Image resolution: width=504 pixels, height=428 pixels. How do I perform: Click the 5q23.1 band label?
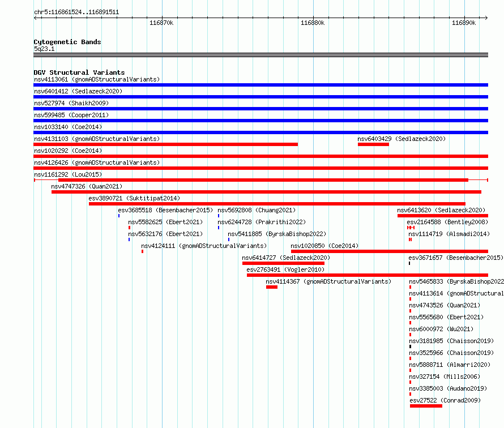click(x=44, y=49)
